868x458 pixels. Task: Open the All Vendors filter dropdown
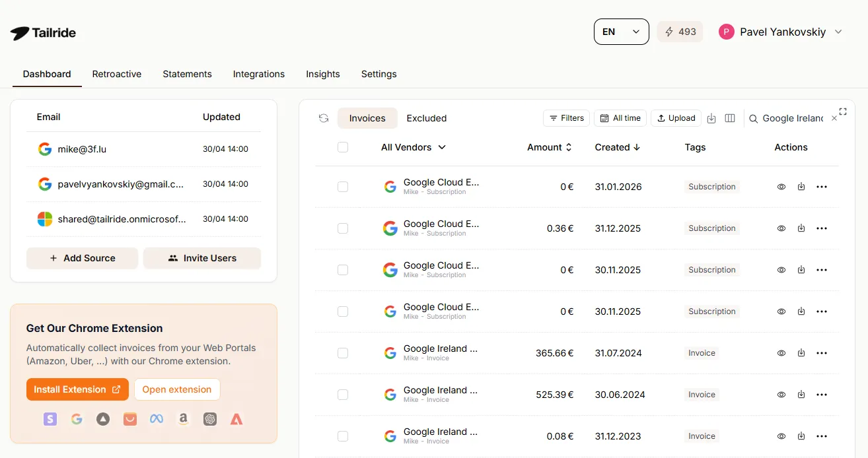click(414, 147)
